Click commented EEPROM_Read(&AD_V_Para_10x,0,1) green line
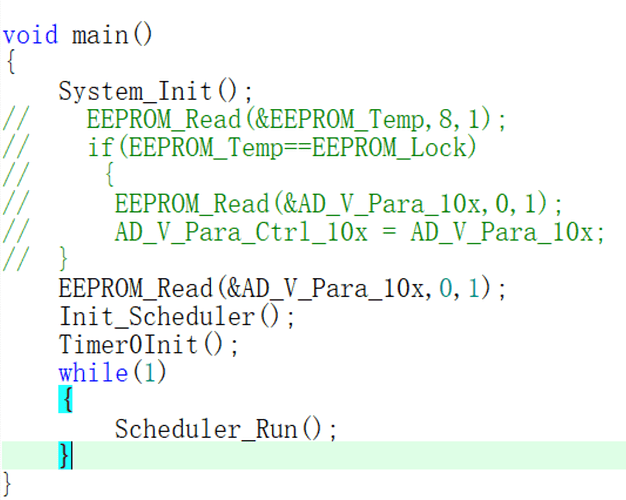Image resolution: width=626 pixels, height=500 pixels. pos(339,203)
